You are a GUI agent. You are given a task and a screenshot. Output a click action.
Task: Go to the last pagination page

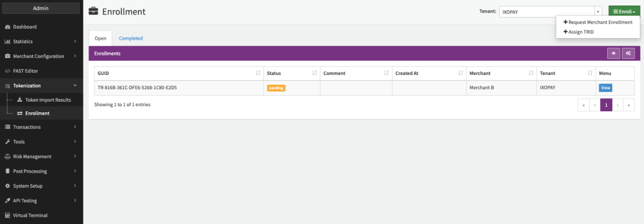(x=628, y=105)
